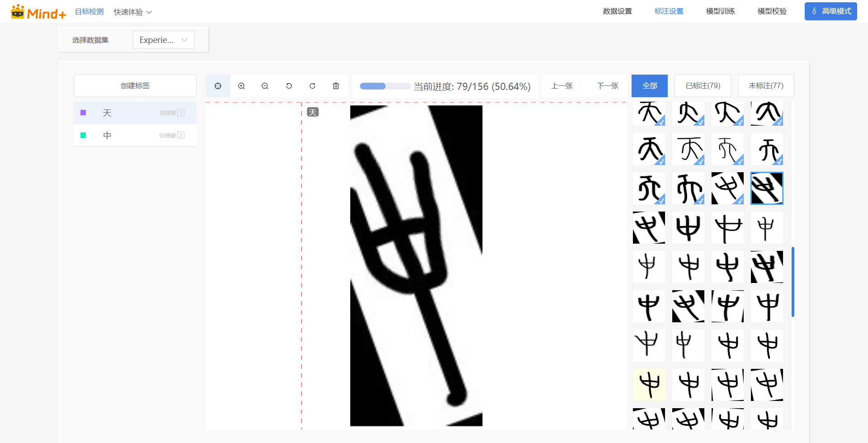Click the 创建标签 button
Viewport: 868px width, 443px height.
[135, 85]
